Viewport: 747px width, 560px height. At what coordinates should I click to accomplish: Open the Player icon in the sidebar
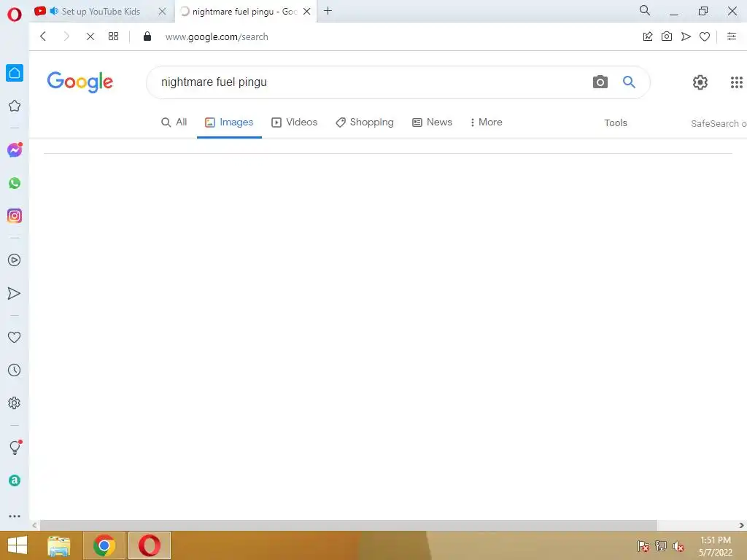(x=15, y=260)
